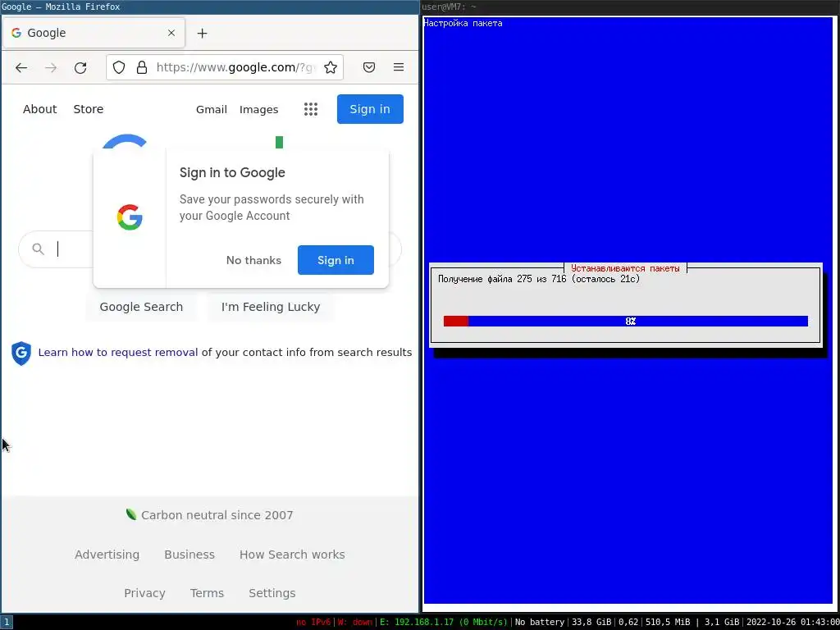The width and height of the screenshot is (840, 630).
Task: Open the Google Store link
Action: click(x=89, y=109)
